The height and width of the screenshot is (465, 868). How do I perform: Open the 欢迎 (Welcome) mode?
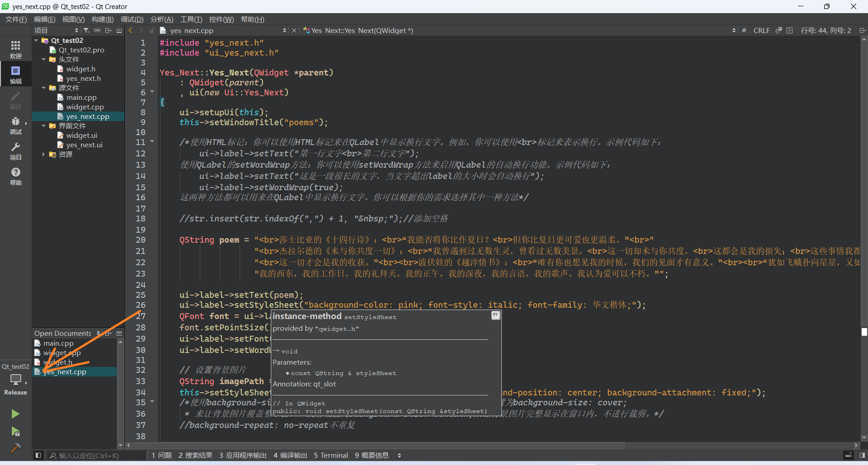click(15, 49)
